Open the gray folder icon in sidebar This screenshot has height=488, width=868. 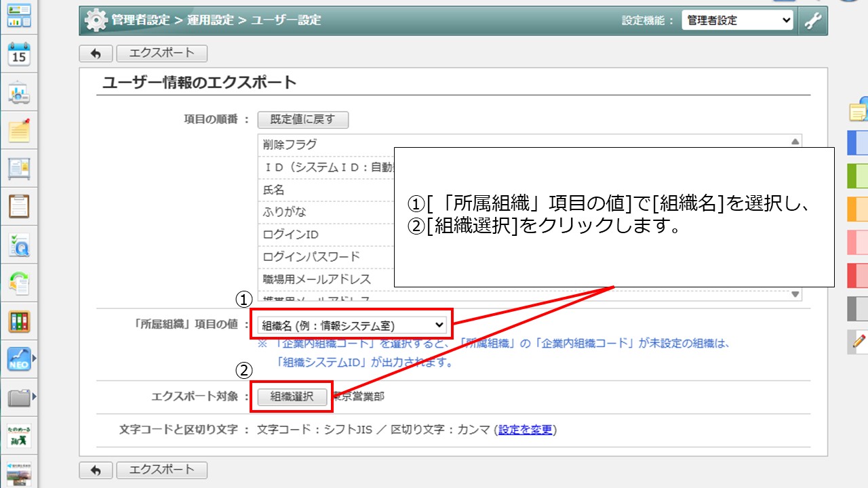coord(19,398)
